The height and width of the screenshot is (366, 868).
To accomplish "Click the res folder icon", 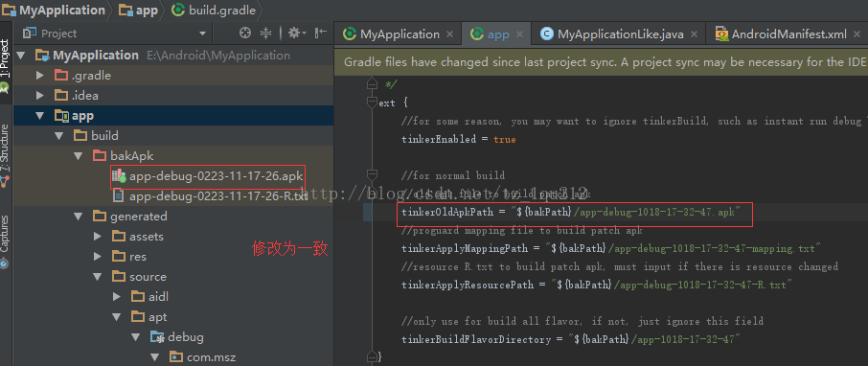I will (x=119, y=257).
